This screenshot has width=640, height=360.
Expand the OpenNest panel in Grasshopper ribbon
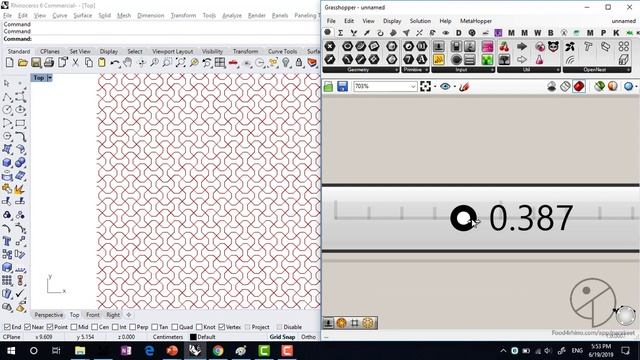628,70
